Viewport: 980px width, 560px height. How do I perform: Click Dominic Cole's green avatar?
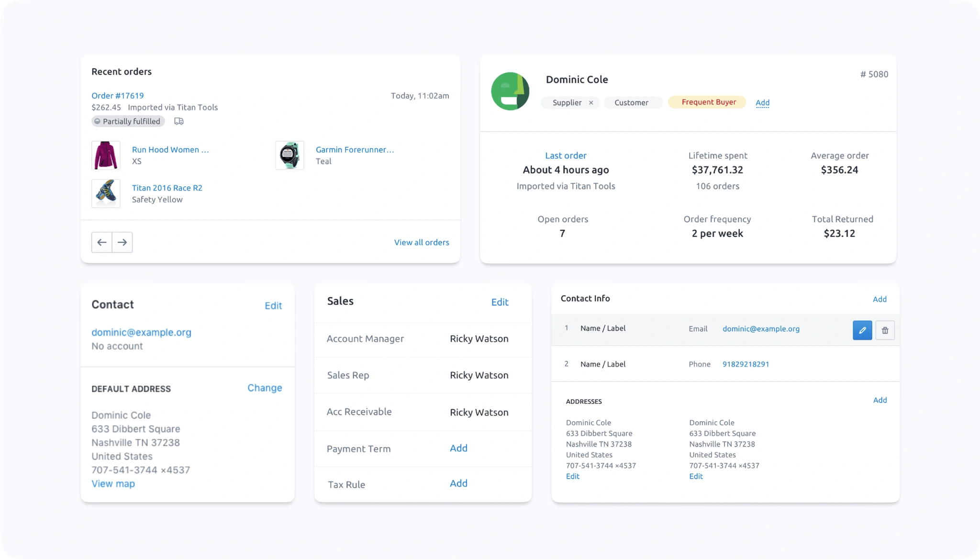510,91
